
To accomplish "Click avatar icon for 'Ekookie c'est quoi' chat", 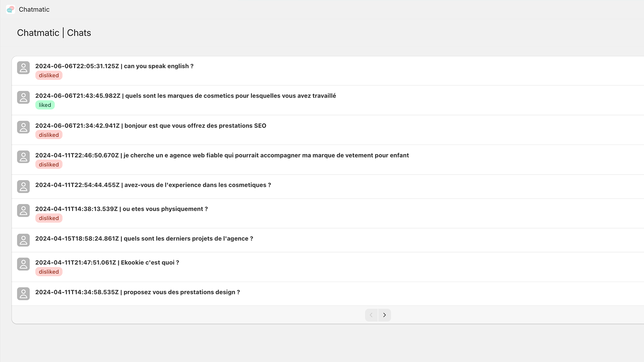I will pyautogui.click(x=23, y=264).
